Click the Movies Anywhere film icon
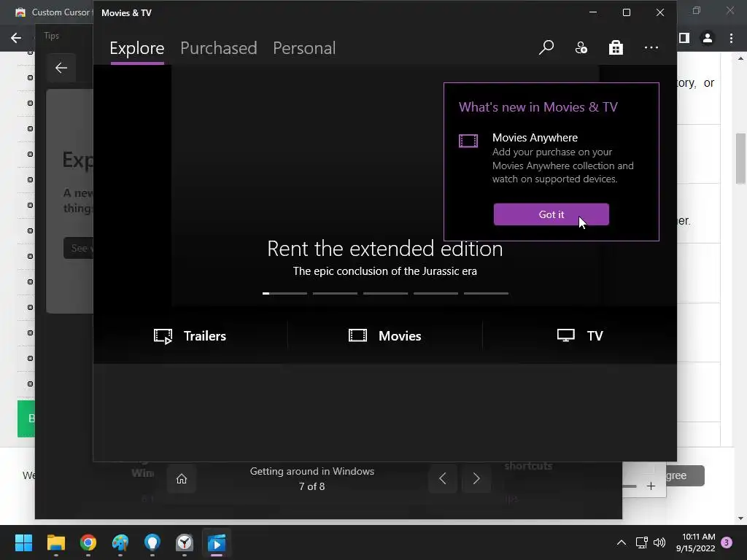This screenshot has height=560, width=747. click(468, 141)
